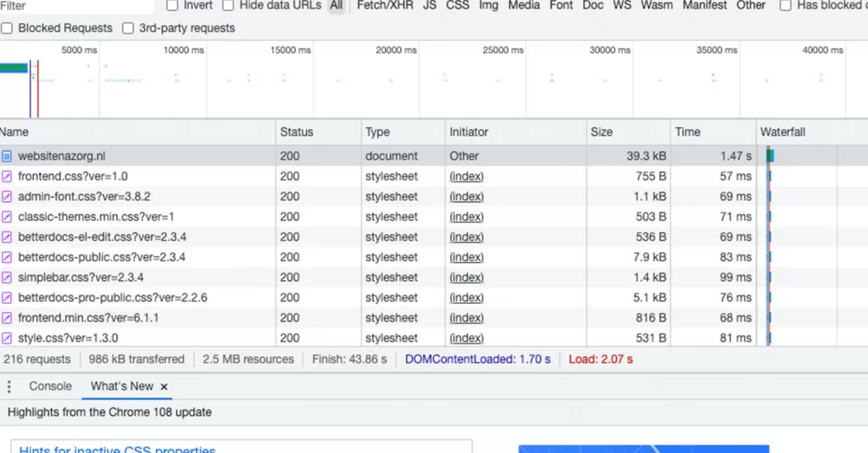Sort by the Time column header
The height and width of the screenshot is (453, 868).
pyautogui.click(x=713, y=132)
